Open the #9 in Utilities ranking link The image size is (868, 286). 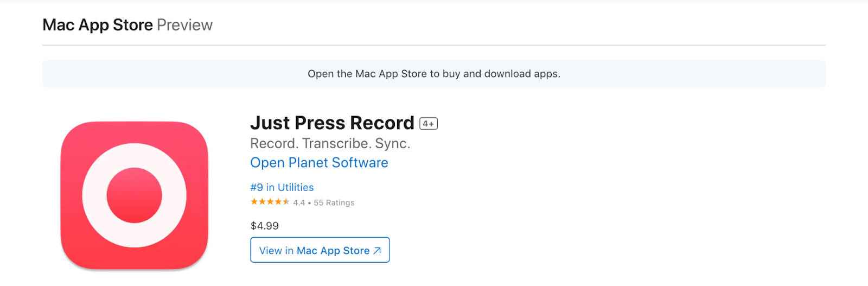(282, 187)
